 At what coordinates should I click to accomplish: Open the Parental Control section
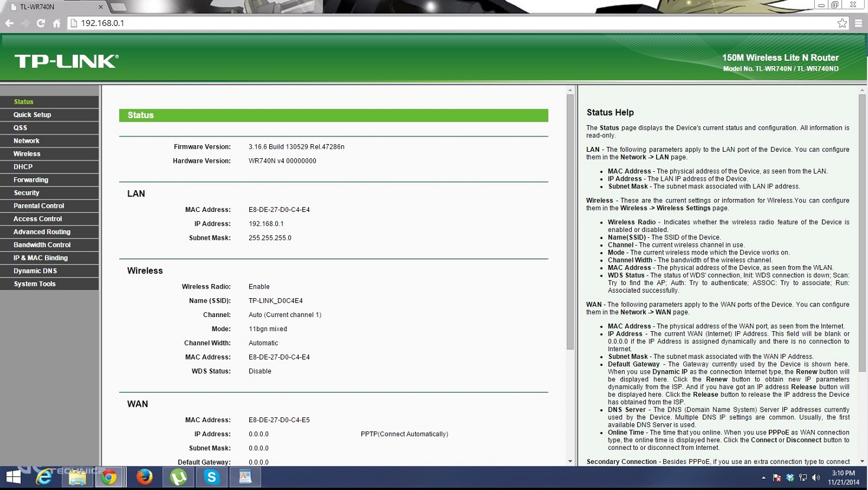pyautogui.click(x=39, y=206)
